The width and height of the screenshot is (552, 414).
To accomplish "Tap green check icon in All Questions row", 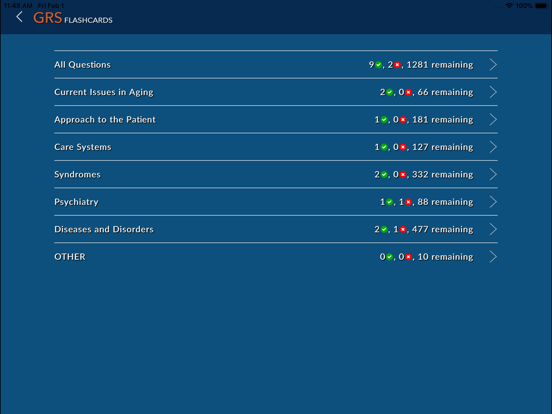I will (x=378, y=65).
